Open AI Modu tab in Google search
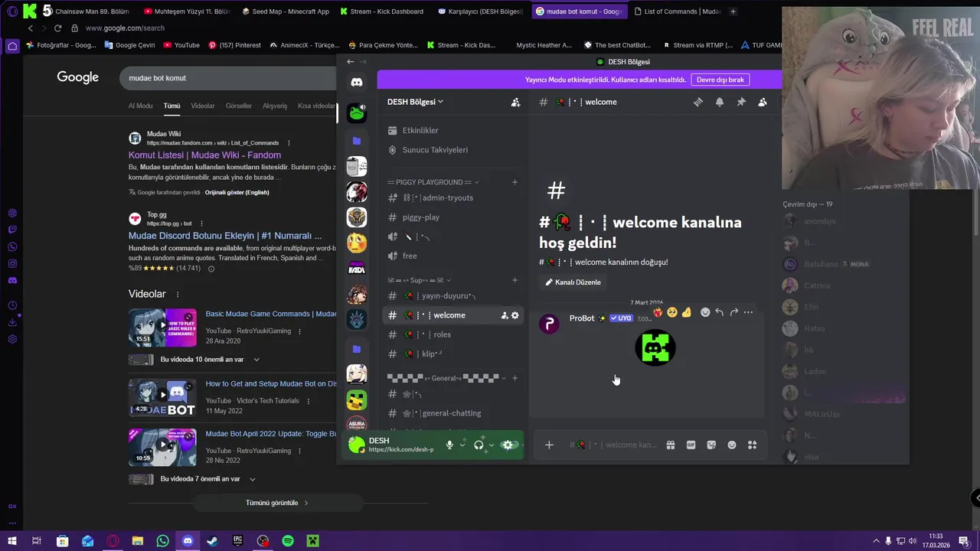Viewport: 980px width, 551px height. [141, 106]
